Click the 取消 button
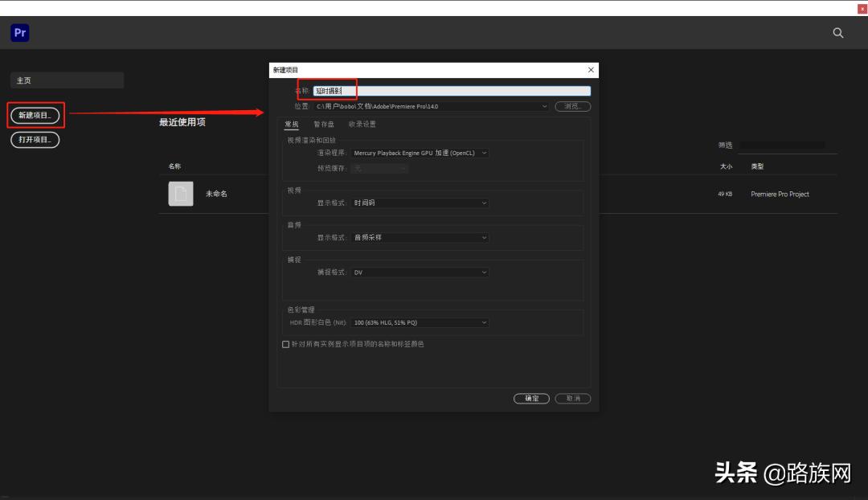The width and height of the screenshot is (868, 500). click(573, 399)
